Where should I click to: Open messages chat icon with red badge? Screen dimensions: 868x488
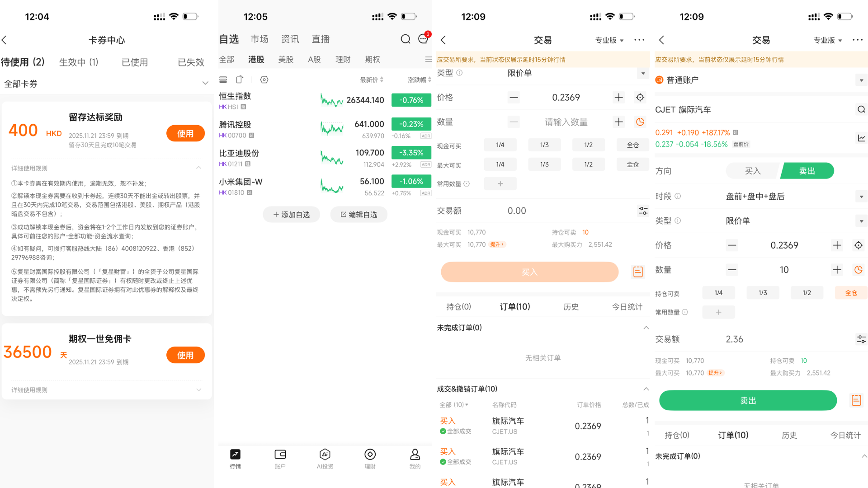[x=423, y=39]
